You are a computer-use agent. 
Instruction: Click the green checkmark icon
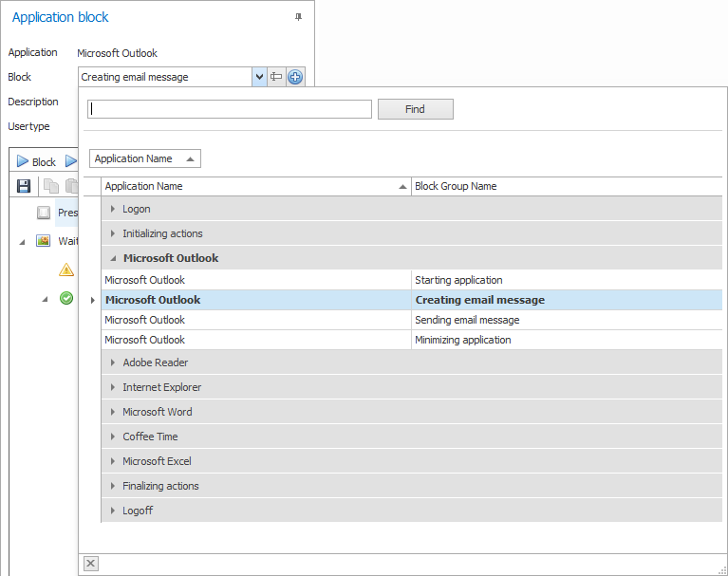pos(66,298)
